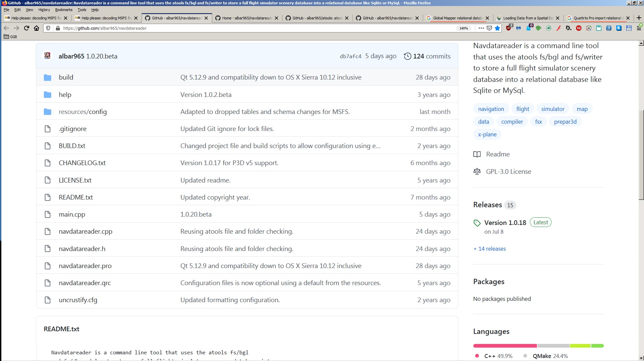View the GPL-3.0 License details
644x361 pixels.
[x=508, y=171]
